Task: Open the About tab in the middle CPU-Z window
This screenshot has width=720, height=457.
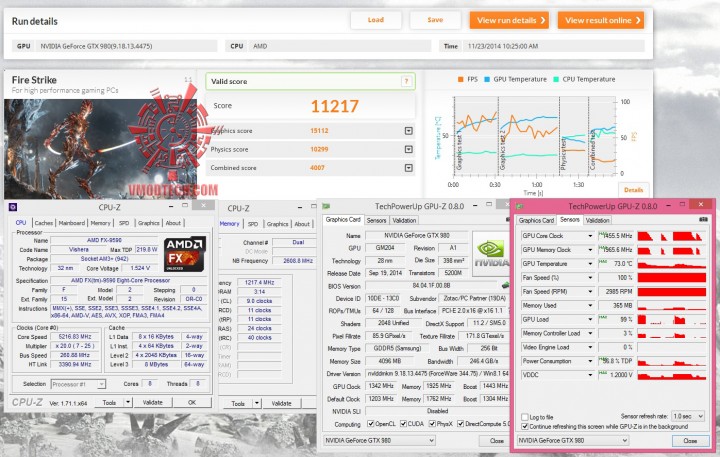Action: tap(302, 224)
